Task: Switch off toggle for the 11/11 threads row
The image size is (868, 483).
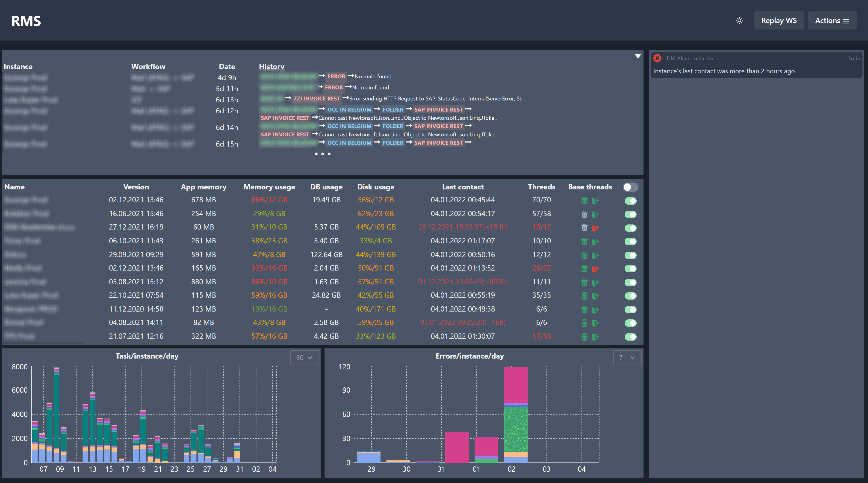Action: pos(630,282)
